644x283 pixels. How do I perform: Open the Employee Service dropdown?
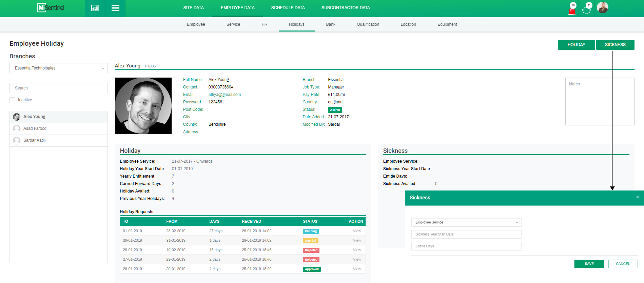[466, 222]
